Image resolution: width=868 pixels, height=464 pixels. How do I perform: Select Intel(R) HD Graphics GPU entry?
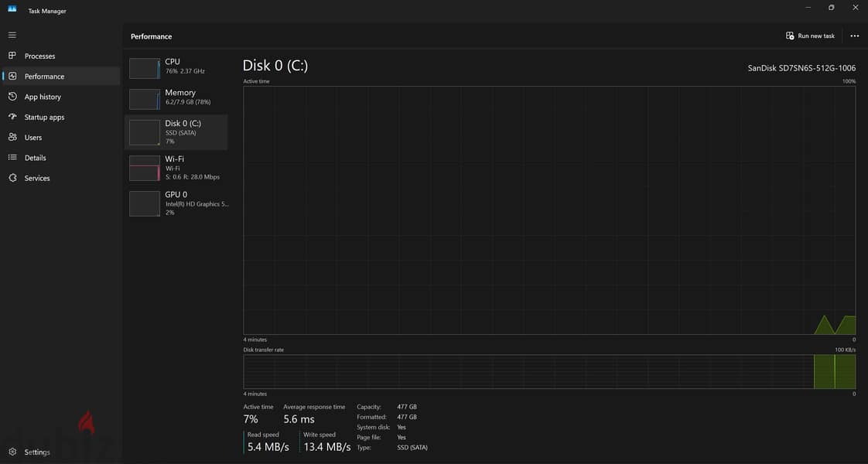click(177, 203)
